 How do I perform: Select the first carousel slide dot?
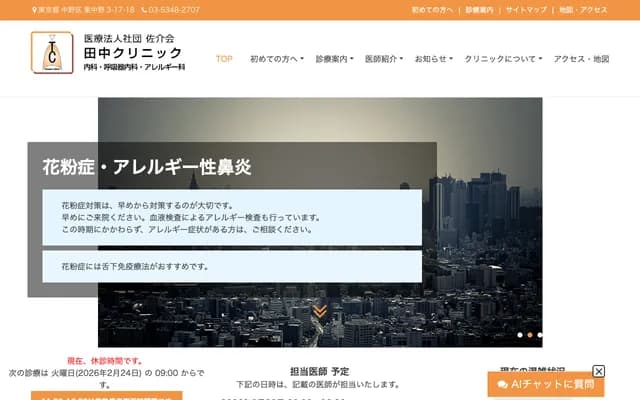point(519,335)
